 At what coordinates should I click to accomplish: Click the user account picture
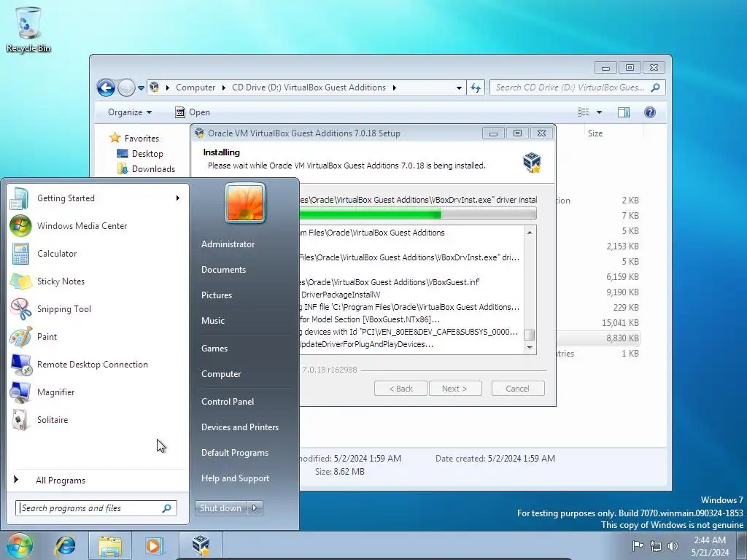pos(245,203)
